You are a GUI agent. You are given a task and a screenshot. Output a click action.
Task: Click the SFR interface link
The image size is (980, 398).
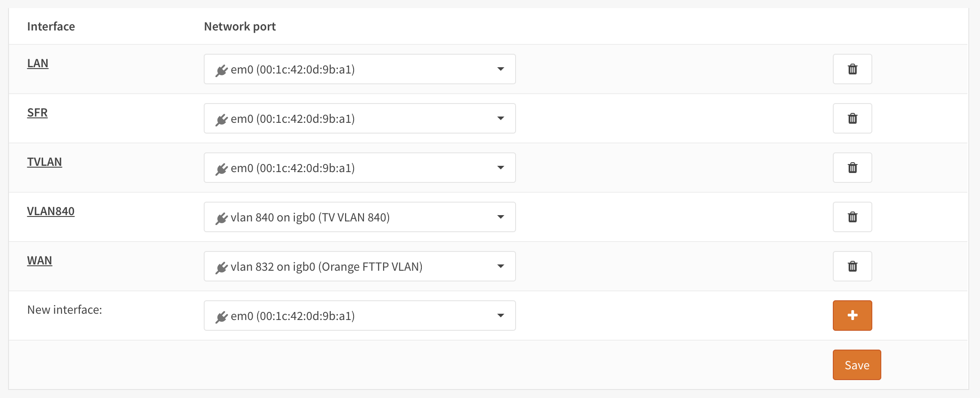pyautogui.click(x=37, y=112)
